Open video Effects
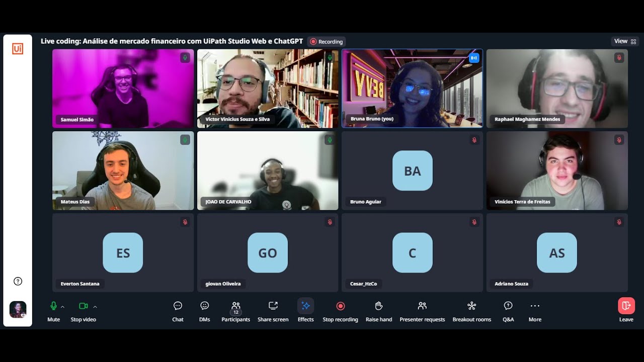644x362 pixels. (305, 311)
